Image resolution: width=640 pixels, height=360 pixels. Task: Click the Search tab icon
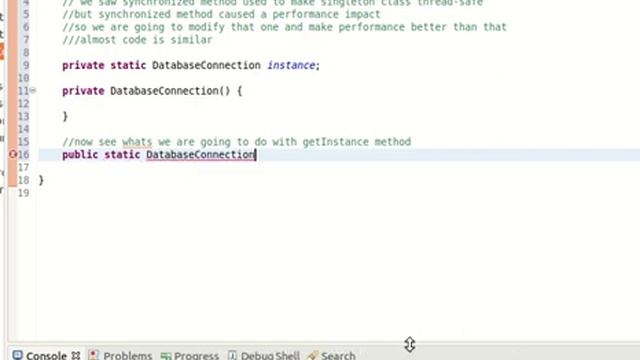[312, 355]
